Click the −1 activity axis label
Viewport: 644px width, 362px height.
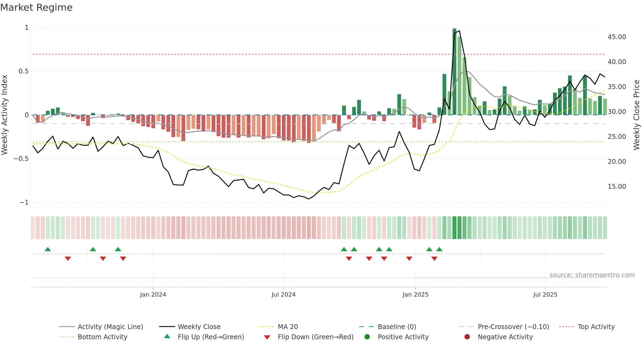(x=24, y=202)
